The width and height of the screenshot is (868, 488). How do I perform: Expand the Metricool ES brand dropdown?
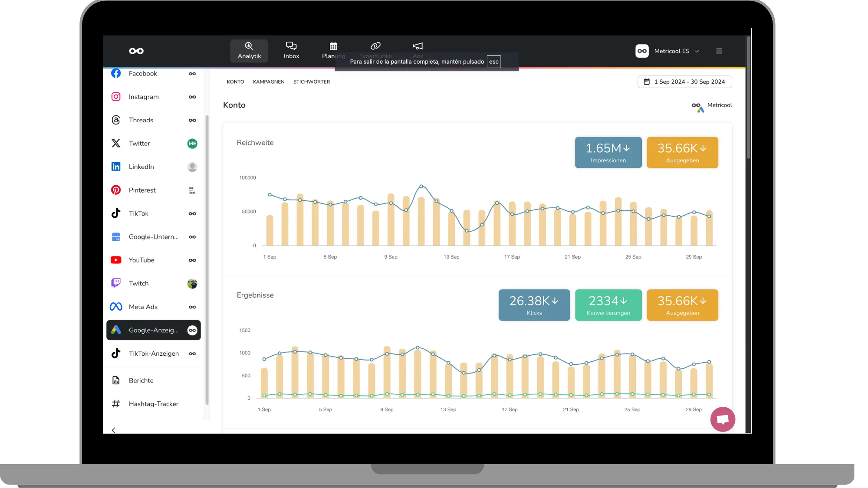[x=667, y=51]
